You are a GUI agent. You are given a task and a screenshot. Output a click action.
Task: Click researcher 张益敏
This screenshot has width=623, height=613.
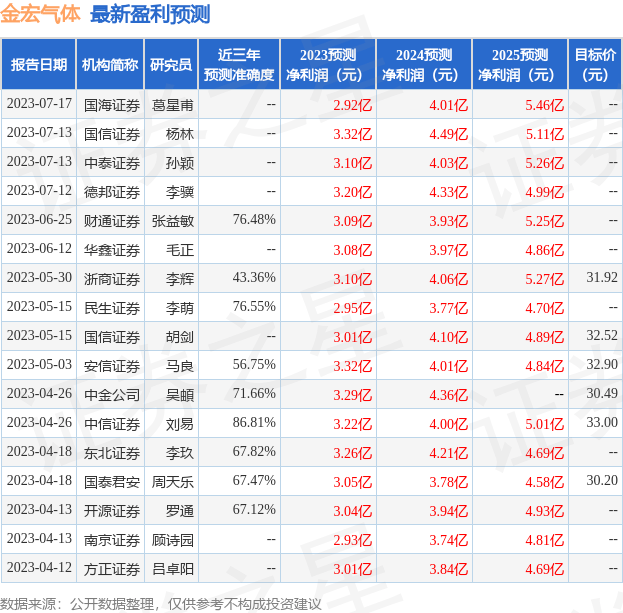[173, 221]
